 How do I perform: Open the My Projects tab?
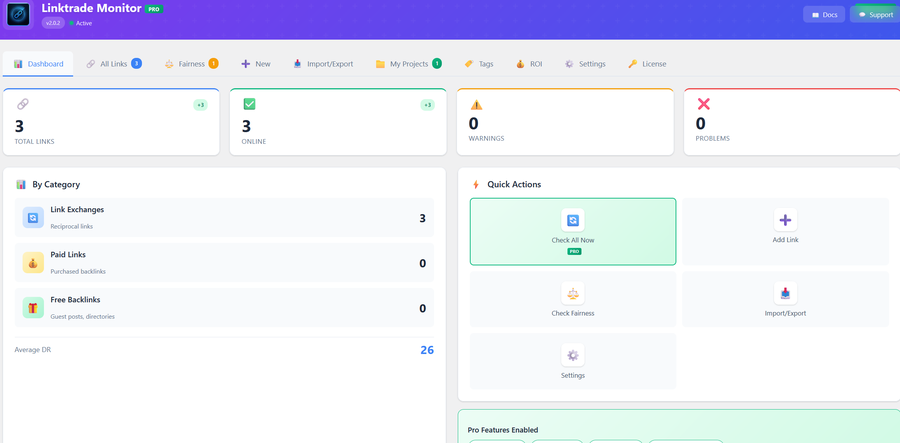(x=408, y=64)
